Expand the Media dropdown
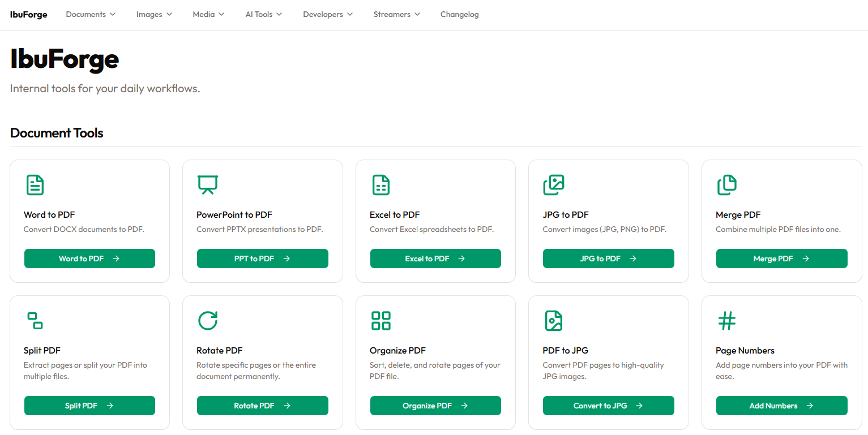Viewport: 868px width, 435px height. pyautogui.click(x=208, y=14)
